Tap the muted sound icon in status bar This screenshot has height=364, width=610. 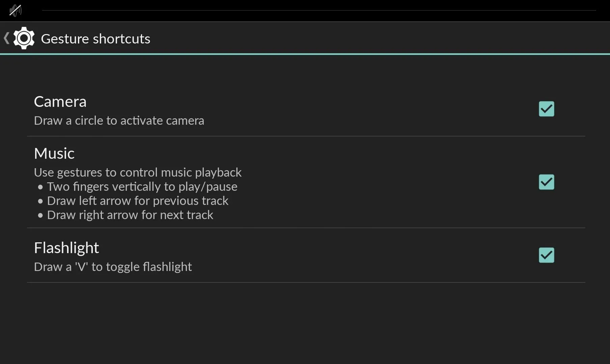tap(16, 10)
